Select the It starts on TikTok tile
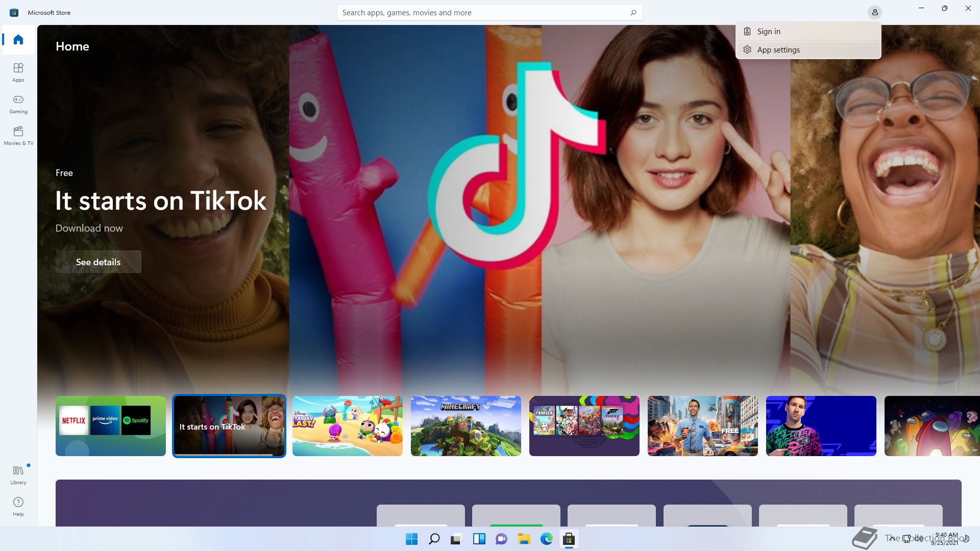 click(x=229, y=426)
